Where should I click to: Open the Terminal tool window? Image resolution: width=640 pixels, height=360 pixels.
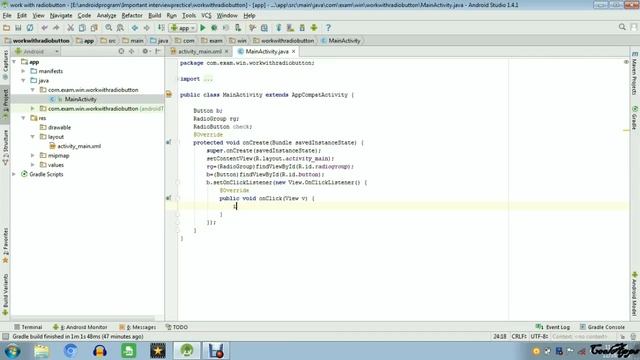point(28,327)
